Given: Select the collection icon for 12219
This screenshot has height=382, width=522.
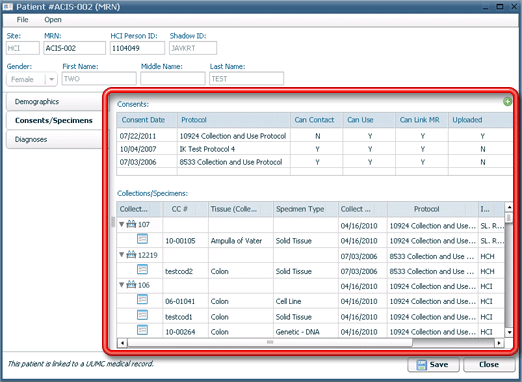Looking at the screenshot, I should pos(131,255).
